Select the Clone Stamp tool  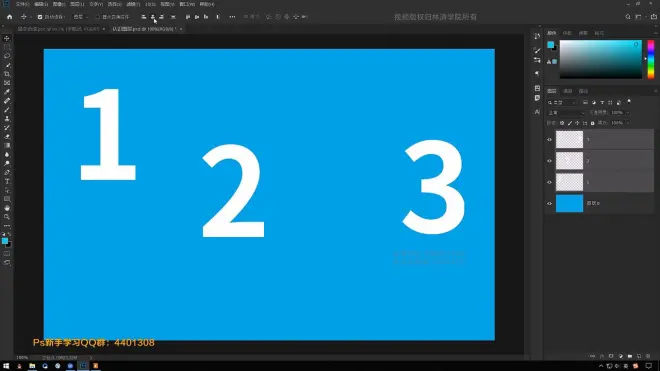pyautogui.click(x=7, y=119)
